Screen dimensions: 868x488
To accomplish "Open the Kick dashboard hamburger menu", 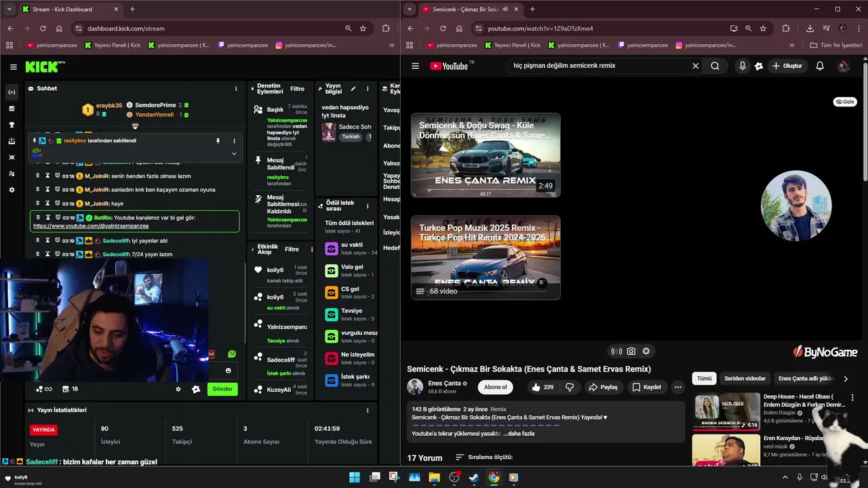I will tap(13, 67).
